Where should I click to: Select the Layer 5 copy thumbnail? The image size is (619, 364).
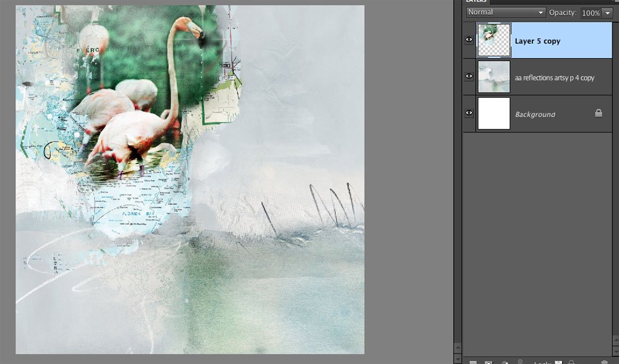click(x=494, y=40)
